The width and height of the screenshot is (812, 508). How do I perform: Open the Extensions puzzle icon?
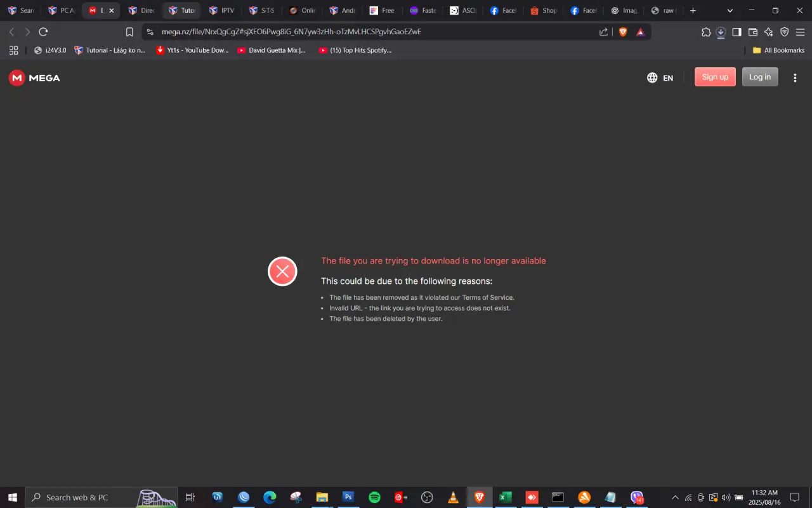(706, 32)
